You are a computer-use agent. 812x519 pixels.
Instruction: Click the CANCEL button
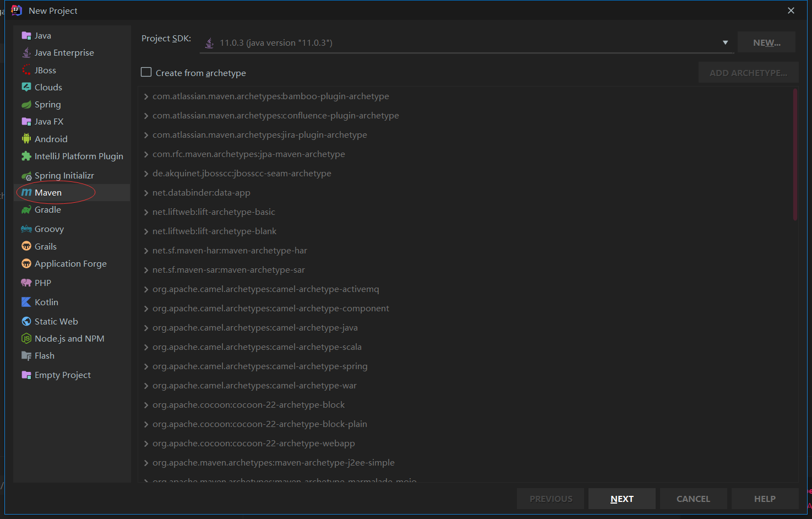[693, 499]
